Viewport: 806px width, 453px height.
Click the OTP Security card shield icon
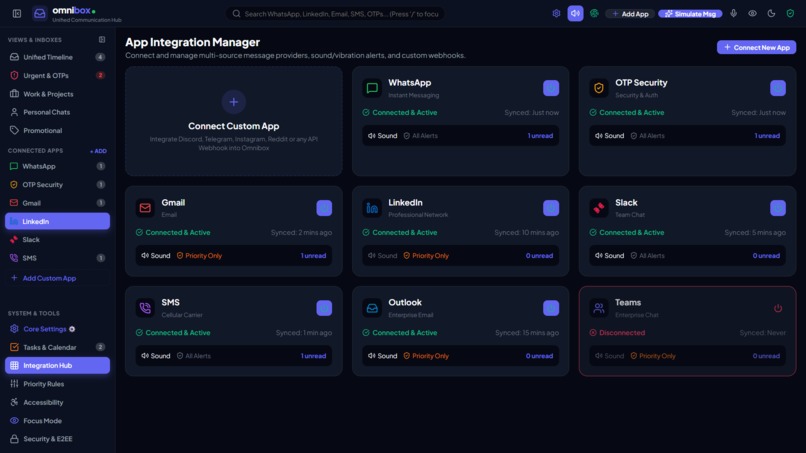click(x=599, y=88)
